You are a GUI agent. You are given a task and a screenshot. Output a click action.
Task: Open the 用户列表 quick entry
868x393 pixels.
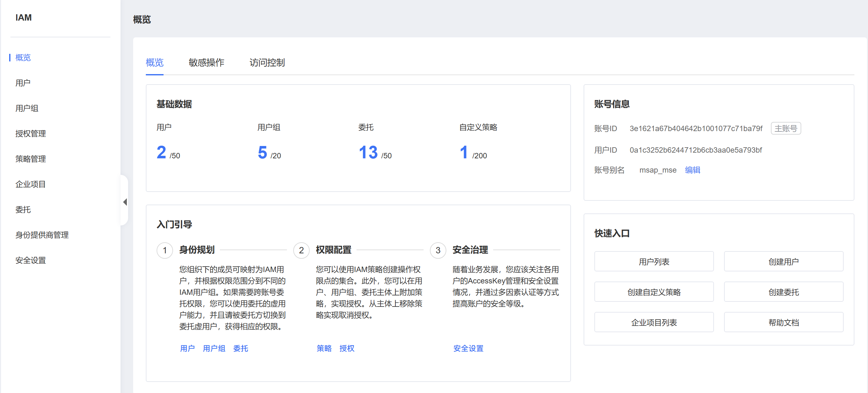[x=654, y=262]
